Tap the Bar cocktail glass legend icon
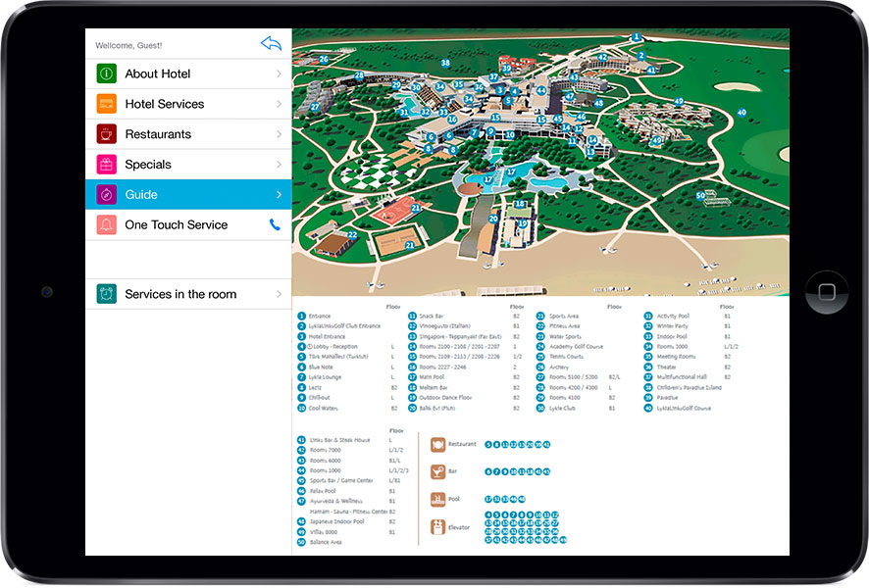 click(437, 471)
